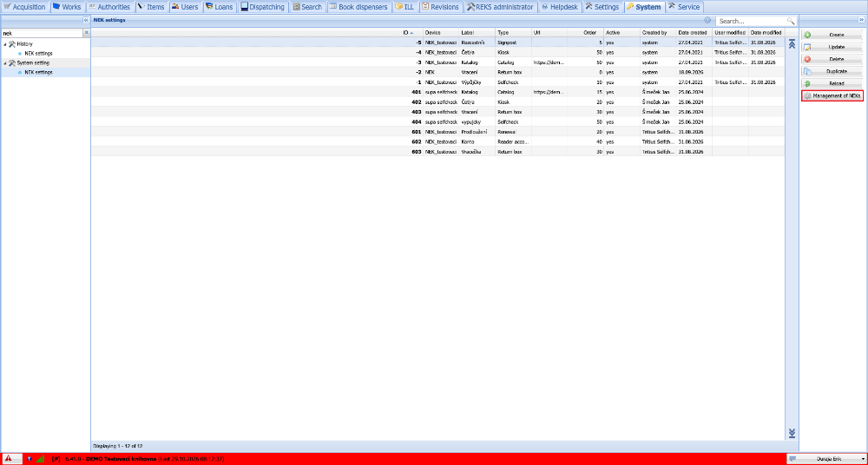This screenshot has width=868, height=465.
Task: Select the row with ID 404 Selfcheck
Action: coord(437,121)
